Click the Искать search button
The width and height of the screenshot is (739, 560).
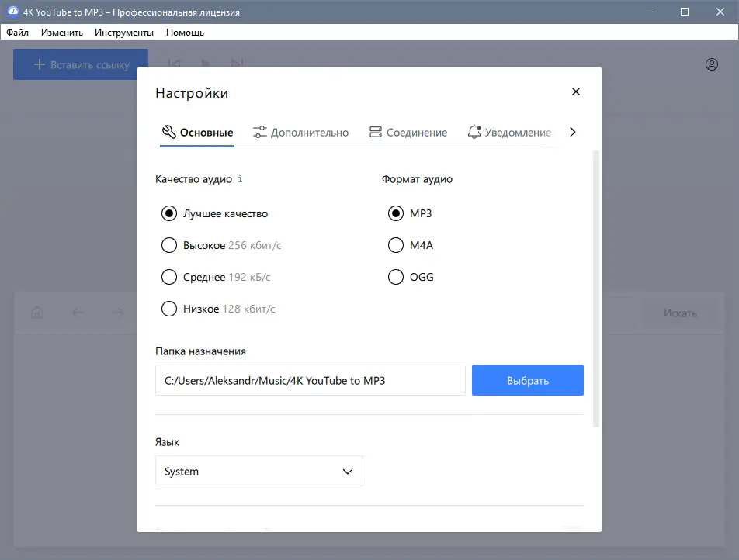[x=680, y=313]
